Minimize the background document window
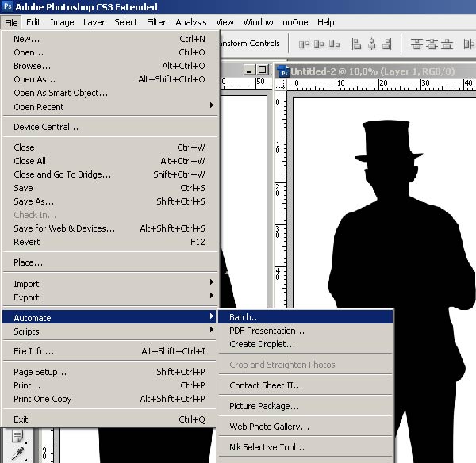Viewport: 476px width, 463px height. coord(249,70)
